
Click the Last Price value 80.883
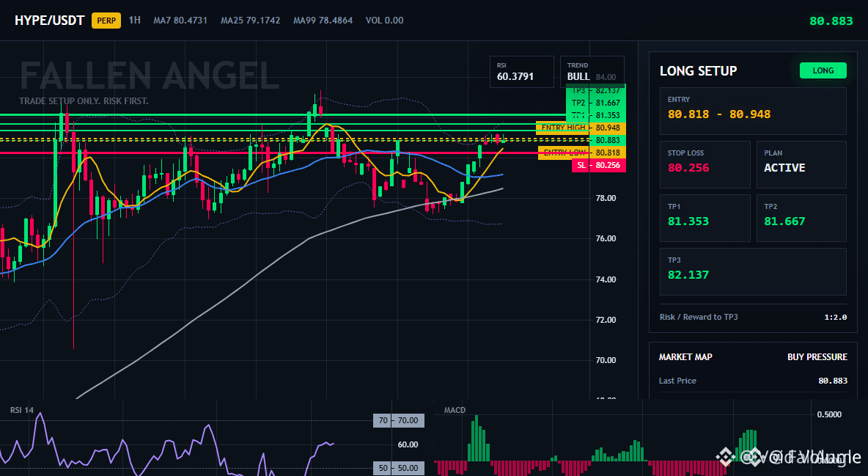833,381
